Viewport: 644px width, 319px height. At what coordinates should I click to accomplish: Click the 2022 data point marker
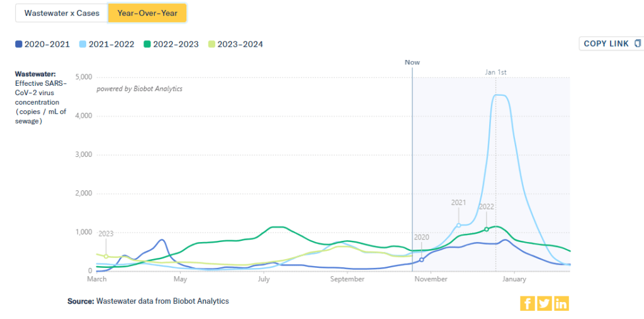tap(487, 229)
